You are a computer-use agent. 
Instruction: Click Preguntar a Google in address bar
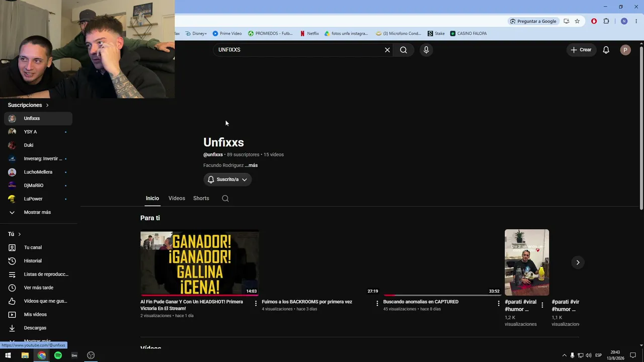pos(533,21)
